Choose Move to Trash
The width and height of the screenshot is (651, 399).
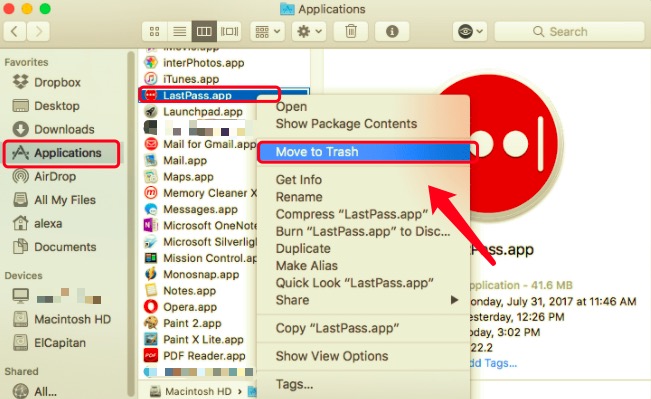click(x=364, y=152)
